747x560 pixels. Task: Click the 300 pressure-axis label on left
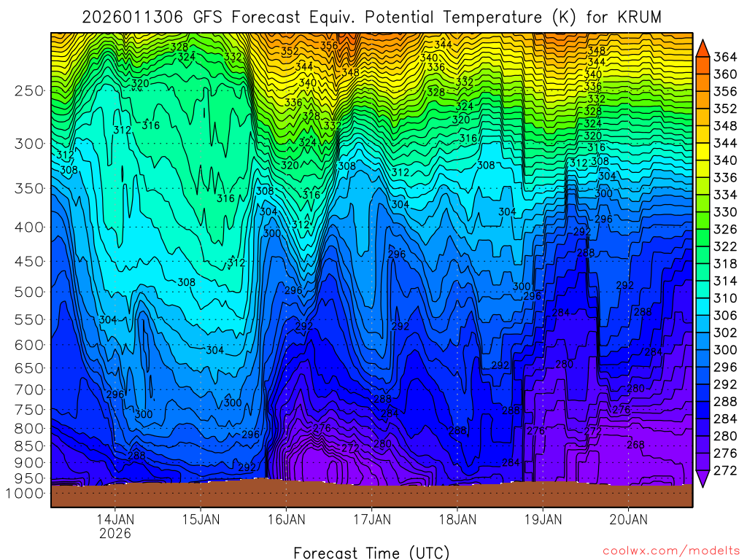point(29,144)
